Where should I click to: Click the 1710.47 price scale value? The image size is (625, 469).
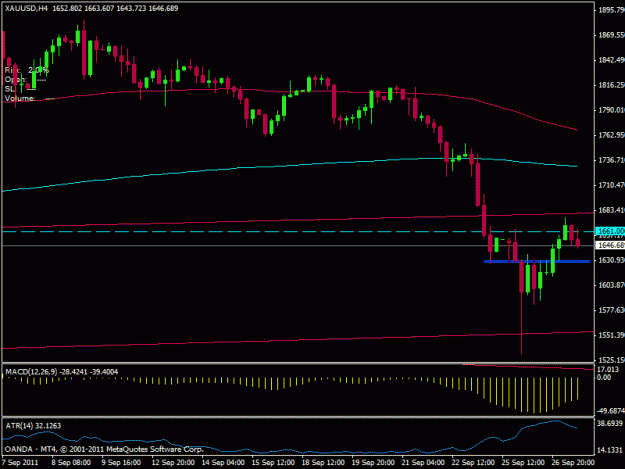tap(611, 185)
